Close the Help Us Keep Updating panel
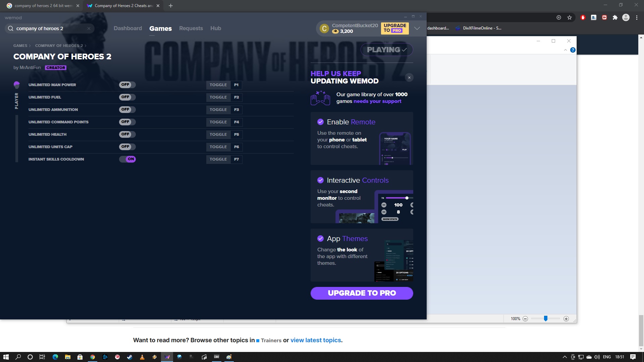The height and width of the screenshot is (362, 644). tap(409, 77)
